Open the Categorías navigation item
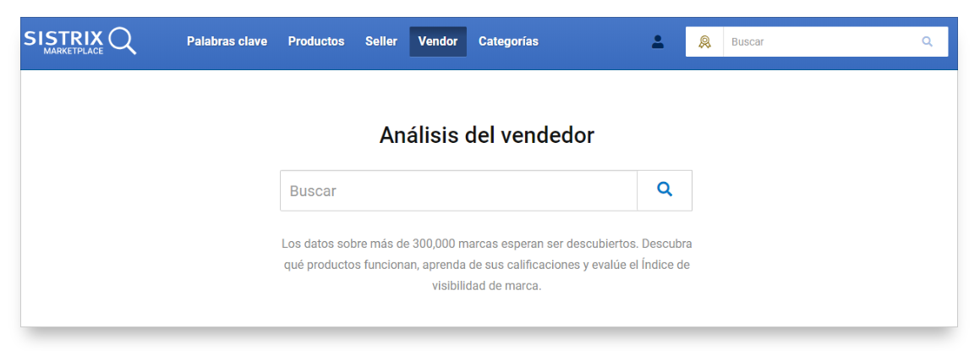The height and width of the screenshot is (351, 980). (x=508, y=41)
